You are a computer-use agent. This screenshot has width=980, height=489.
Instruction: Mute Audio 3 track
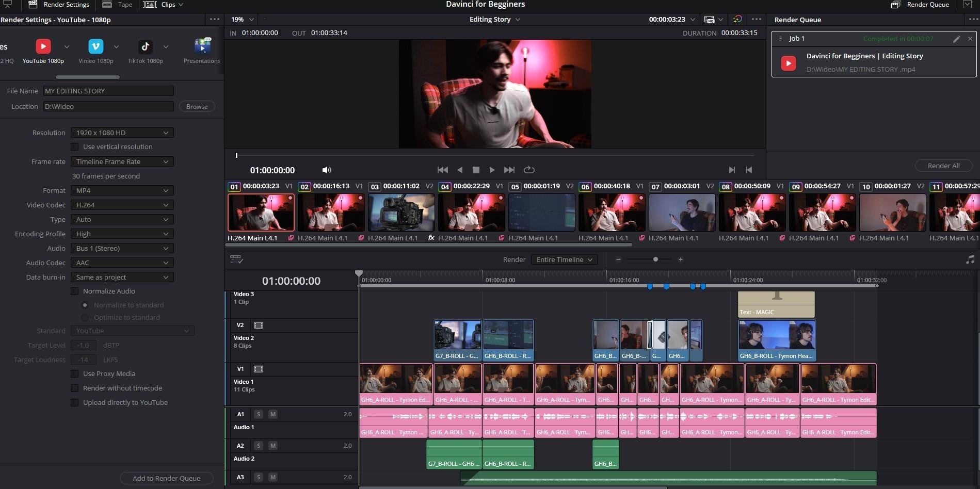(273, 477)
